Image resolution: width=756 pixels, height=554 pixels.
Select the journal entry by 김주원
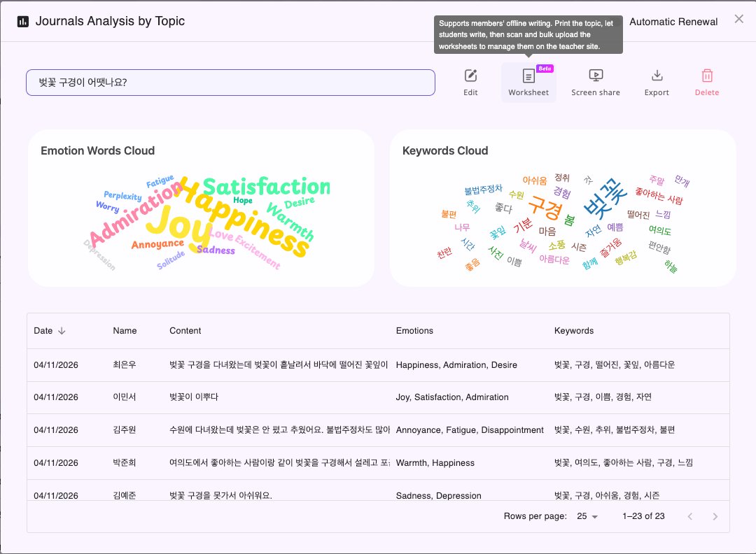[125, 430]
